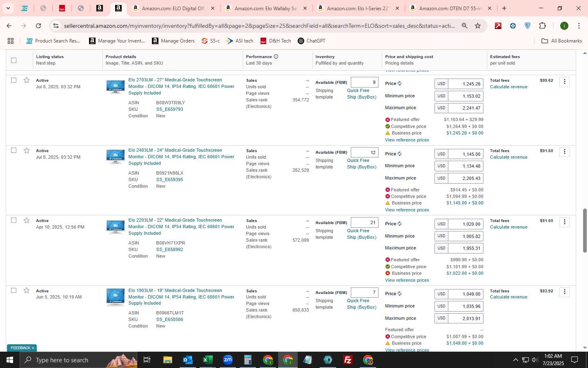The image size is (588, 368).
Task: Open the Elo 2703LM product title link
Action: [181, 86]
